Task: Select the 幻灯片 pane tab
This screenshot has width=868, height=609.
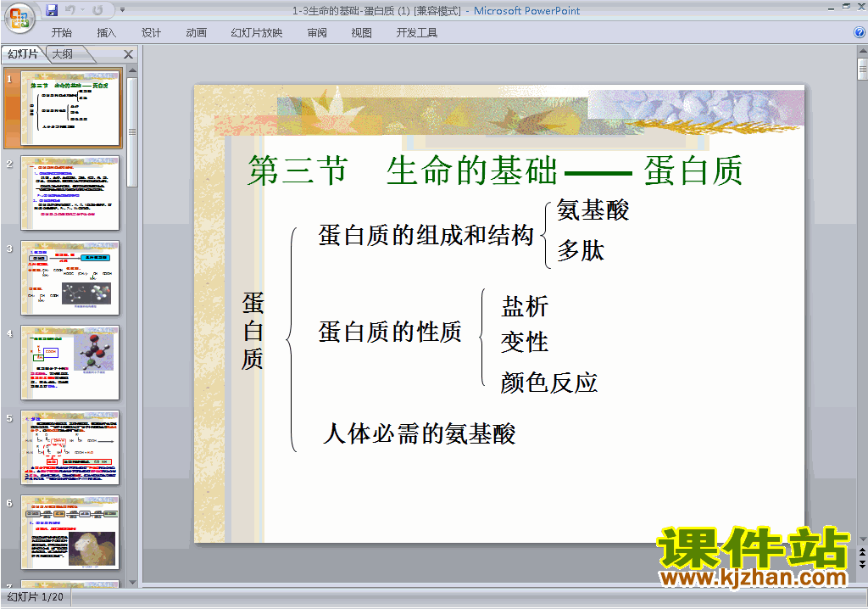Action: click(x=23, y=53)
